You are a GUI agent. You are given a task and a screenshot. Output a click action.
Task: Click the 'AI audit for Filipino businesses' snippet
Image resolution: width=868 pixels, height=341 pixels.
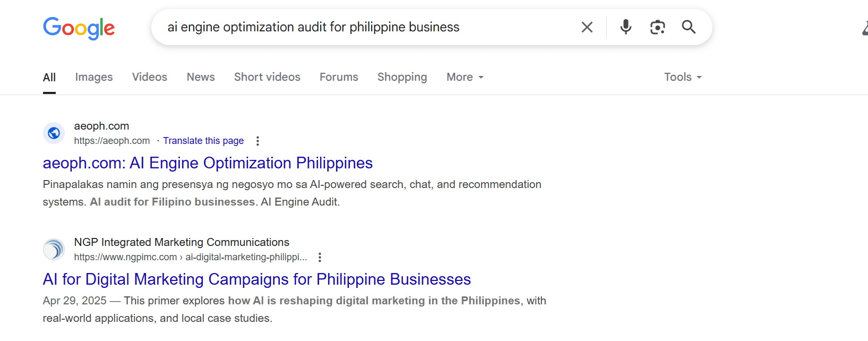tap(173, 202)
